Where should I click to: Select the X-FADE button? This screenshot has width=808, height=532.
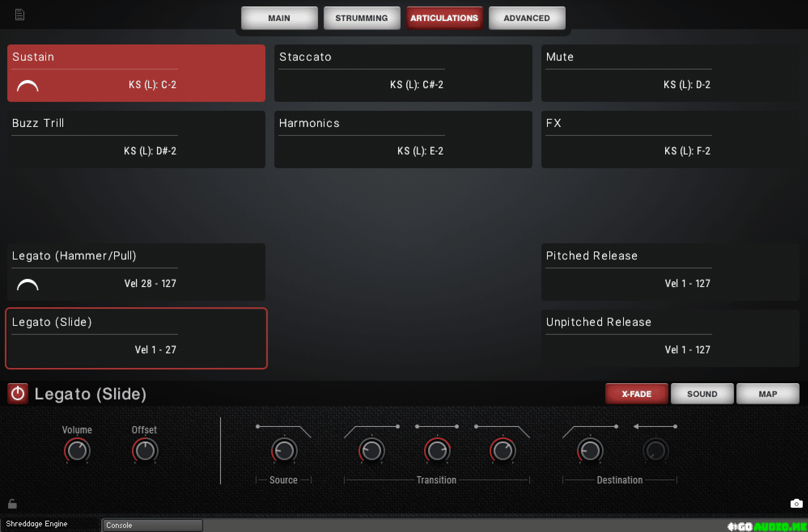[636, 394]
